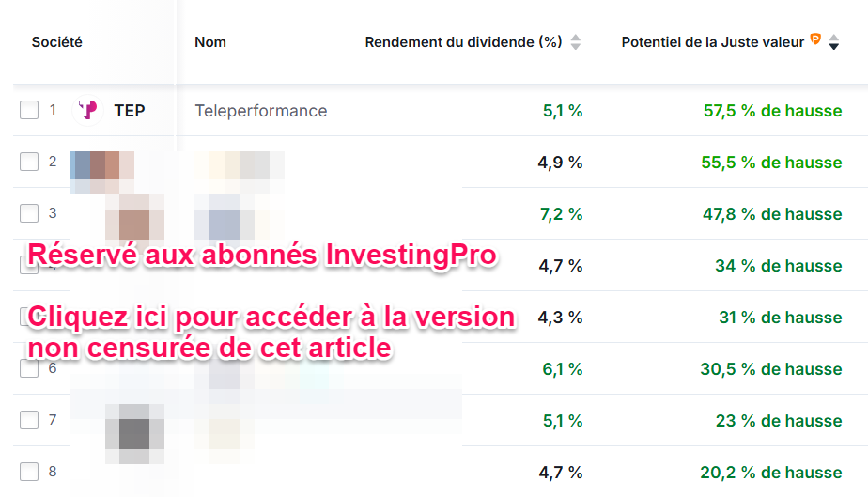Enable the row 6 checkbox
The height and width of the screenshot is (497, 868).
(x=29, y=368)
